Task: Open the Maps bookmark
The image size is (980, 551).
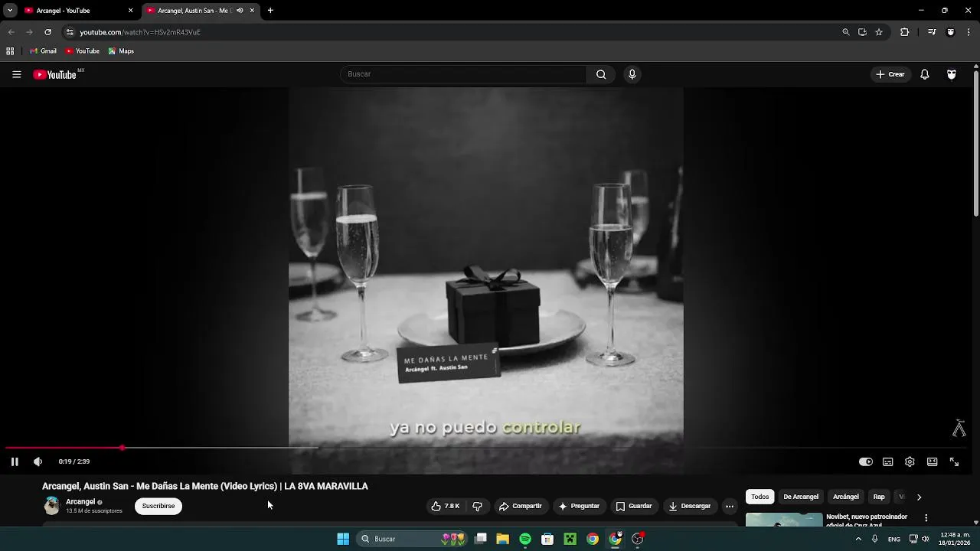Action: click(x=121, y=51)
